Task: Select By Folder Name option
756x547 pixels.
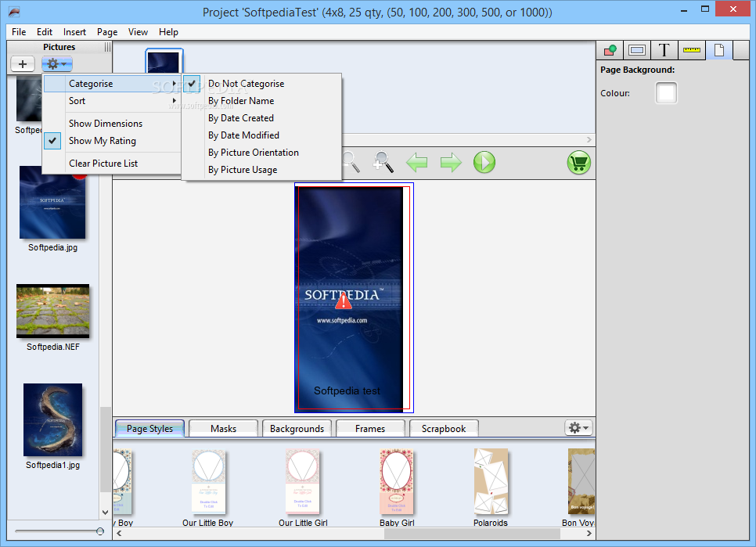Action: 262,101
